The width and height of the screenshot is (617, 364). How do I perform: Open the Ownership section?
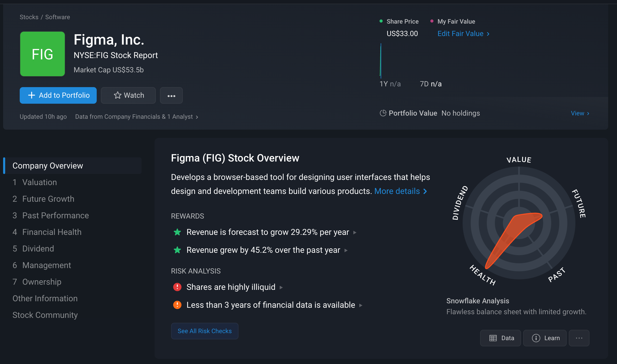click(x=42, y=282)
